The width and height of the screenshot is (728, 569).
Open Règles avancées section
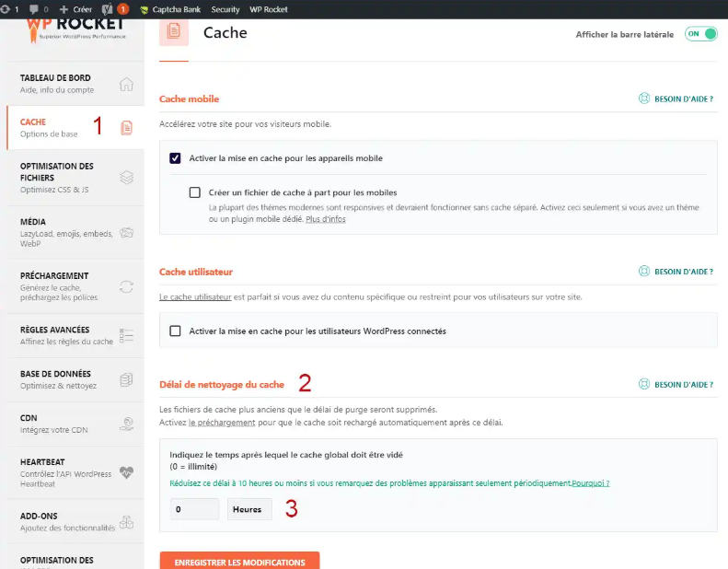click(x=75, y=335)
